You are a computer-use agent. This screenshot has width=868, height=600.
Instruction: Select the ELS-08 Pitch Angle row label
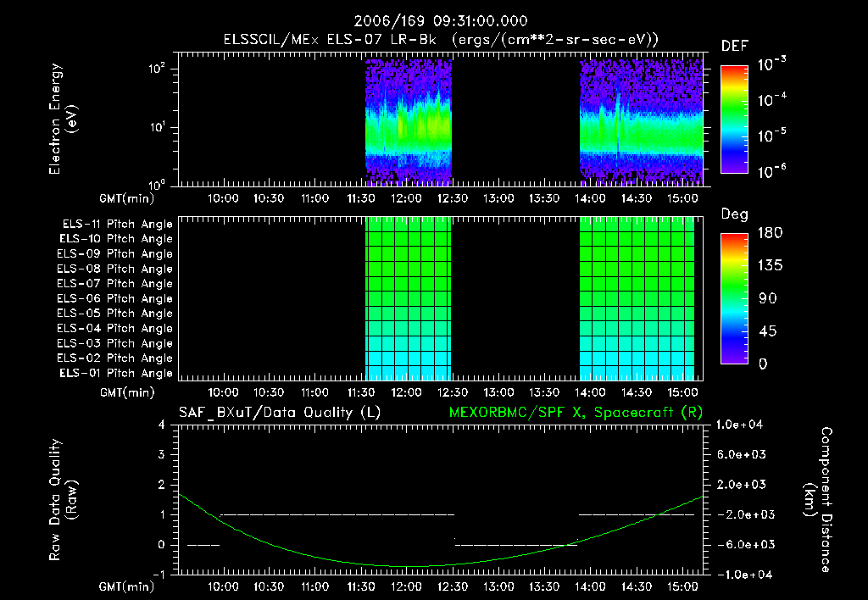(114, 269)
